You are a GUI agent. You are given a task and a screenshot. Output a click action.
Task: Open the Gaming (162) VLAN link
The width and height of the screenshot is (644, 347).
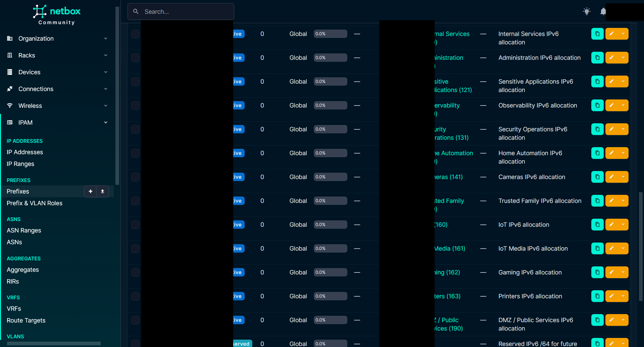(x=447, y=272)
